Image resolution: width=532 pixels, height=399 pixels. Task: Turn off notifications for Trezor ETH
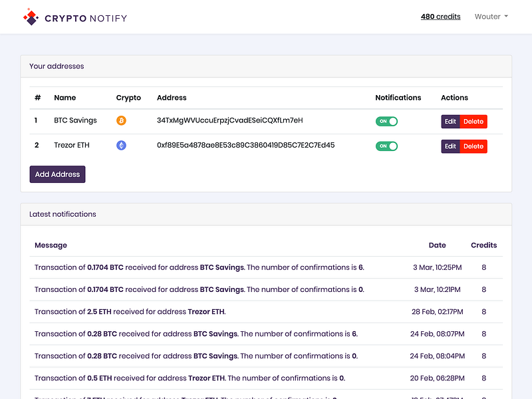386,146
